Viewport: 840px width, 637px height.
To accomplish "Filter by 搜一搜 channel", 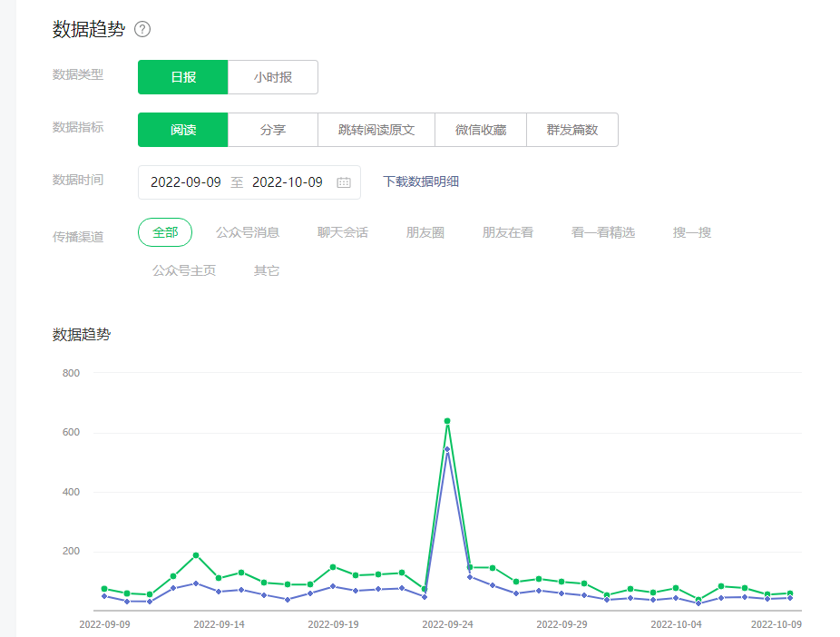I will pyautogui.click(x=691, y=232).
